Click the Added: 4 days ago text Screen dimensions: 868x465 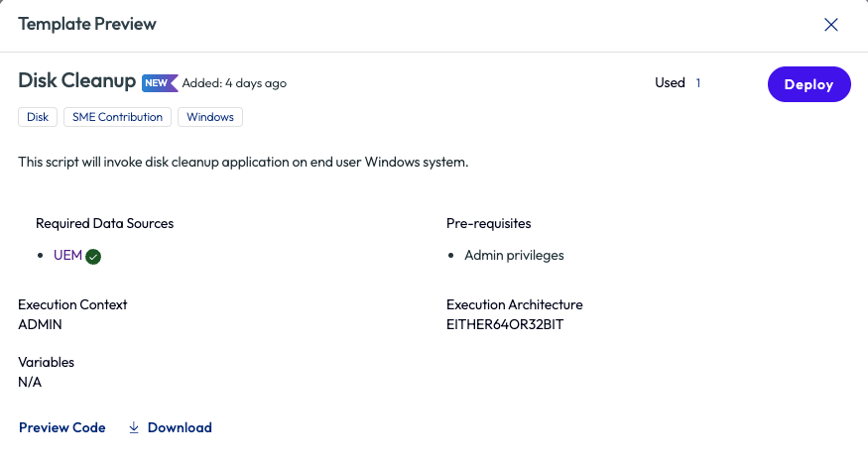click(x=234, y=83)
